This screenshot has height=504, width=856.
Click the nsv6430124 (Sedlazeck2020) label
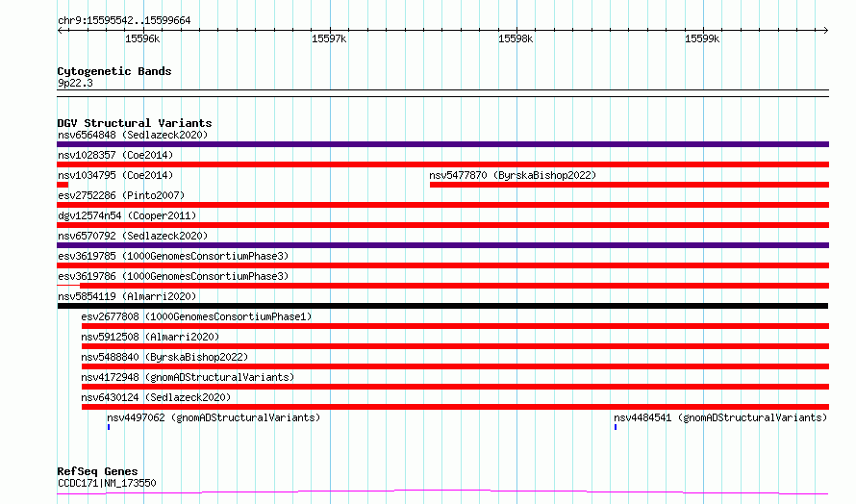coord(156,397)
